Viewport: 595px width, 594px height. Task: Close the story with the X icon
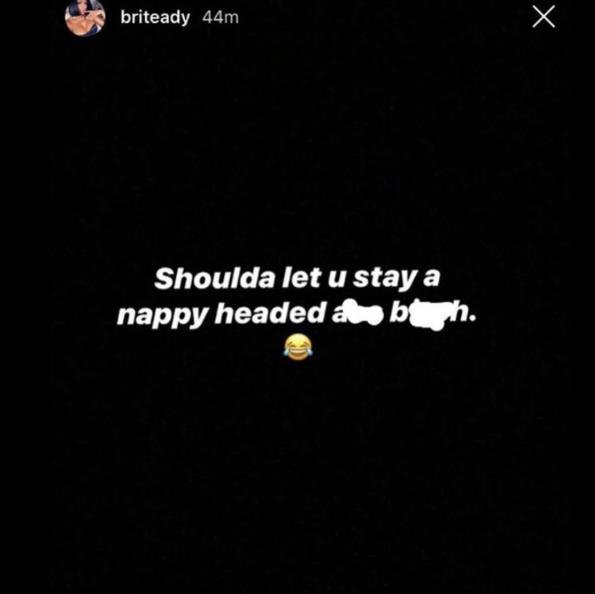(543, 17)
